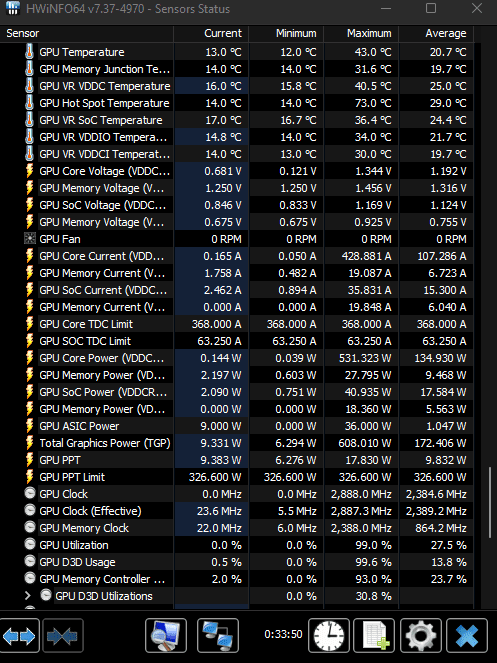
Task: Click the vertical scrollbar thumb
Action: 490,500
